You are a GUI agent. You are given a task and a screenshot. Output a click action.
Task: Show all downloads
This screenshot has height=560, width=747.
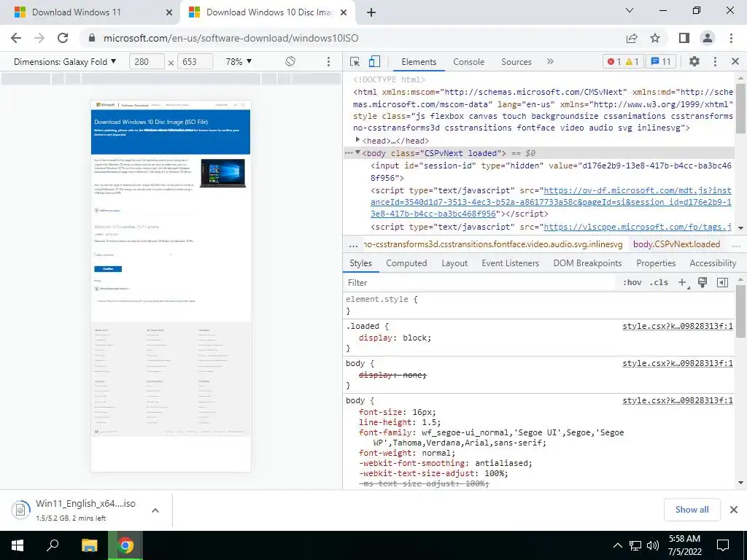point(692,510)
